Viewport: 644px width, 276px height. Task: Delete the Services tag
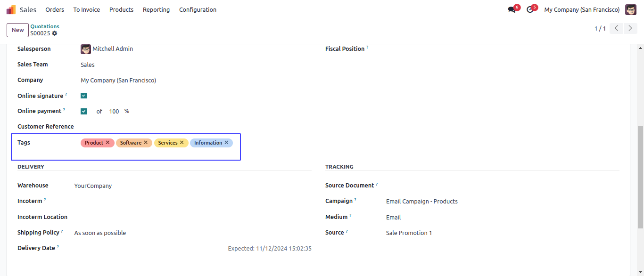pyautogui.click(x=182, y=143)
